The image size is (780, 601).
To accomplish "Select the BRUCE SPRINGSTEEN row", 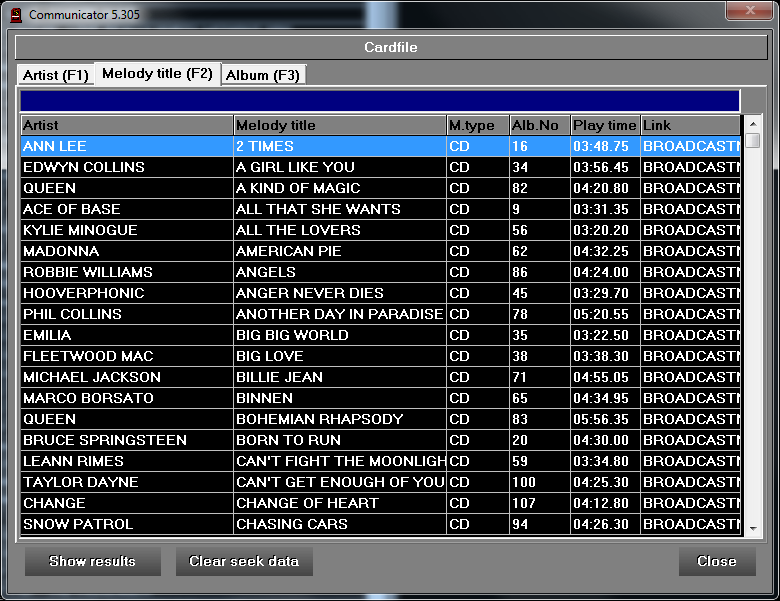I will 381,440.
